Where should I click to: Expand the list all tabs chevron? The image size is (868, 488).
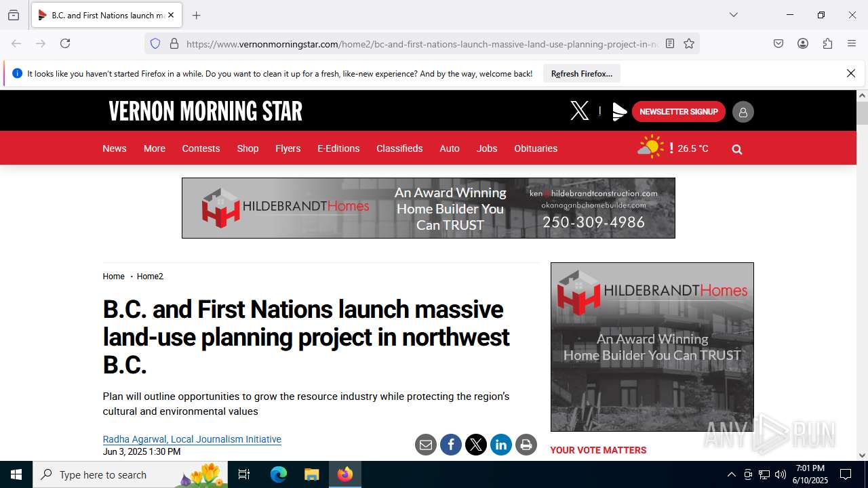tap(734, 15)
